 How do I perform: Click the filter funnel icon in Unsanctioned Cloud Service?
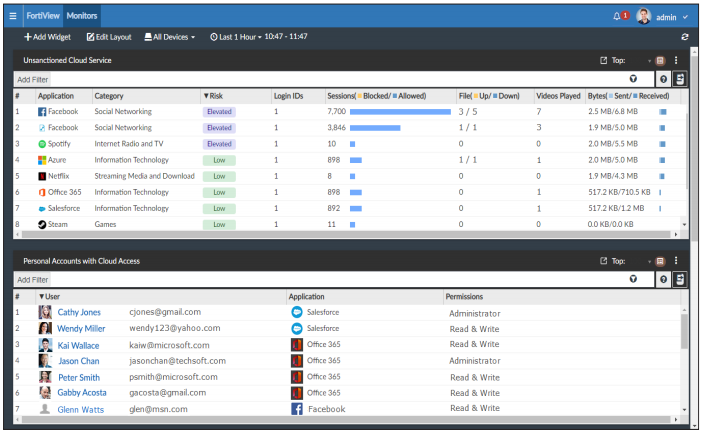[x=633, y=79]
